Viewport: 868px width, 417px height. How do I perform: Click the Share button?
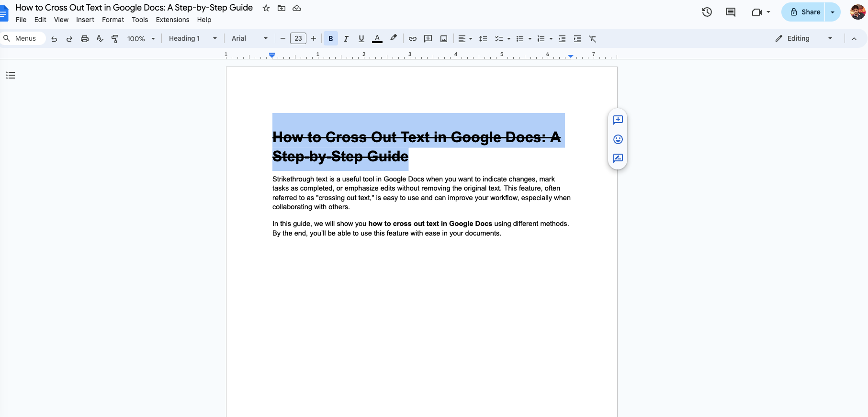[x=803, y=12]
